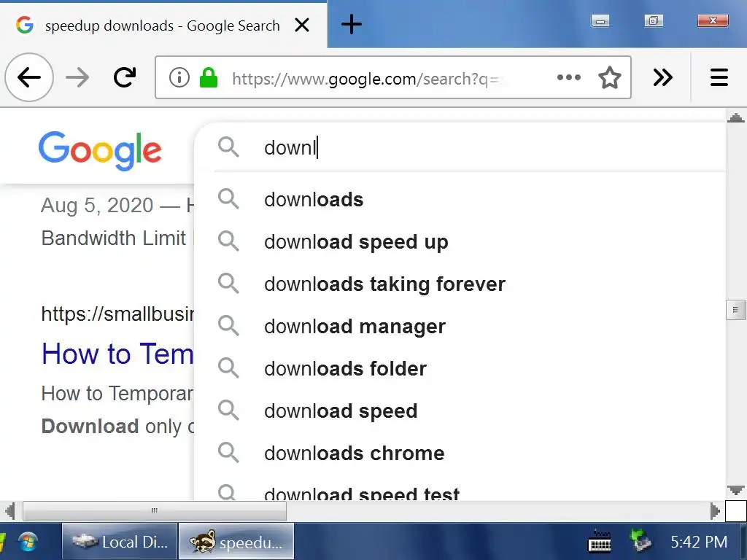Screen dimensions: 747x560
Task: Open the "How to Tem" search result link
Action: [x=117, y=354]
